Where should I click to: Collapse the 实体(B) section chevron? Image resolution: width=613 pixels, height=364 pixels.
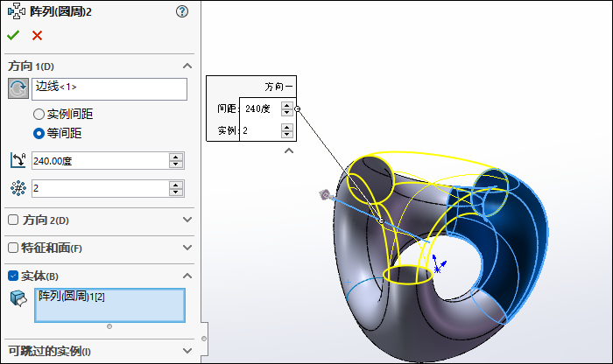pos(187,276)
